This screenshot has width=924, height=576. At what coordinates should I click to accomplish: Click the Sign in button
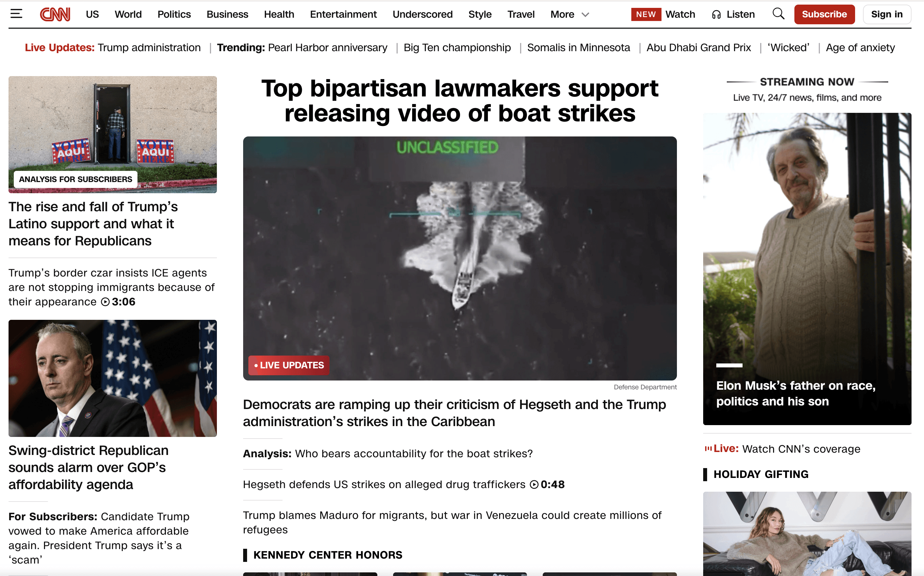886,14
